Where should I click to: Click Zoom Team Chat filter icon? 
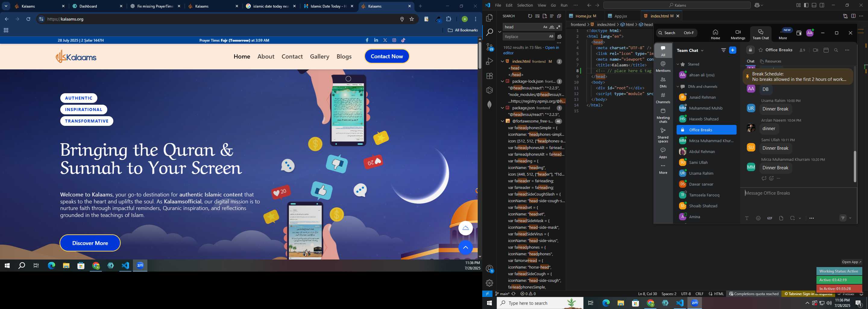click(723, 50)
